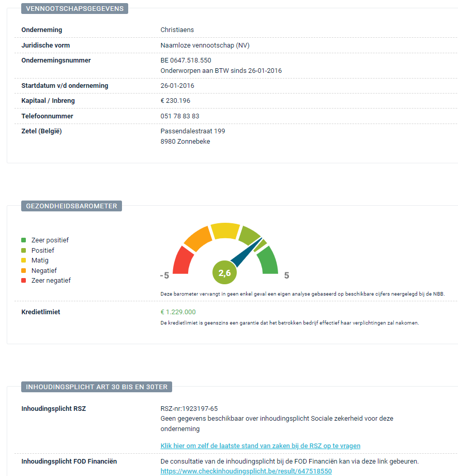Click the olive 'Positief' legend square

click(24, 250)
